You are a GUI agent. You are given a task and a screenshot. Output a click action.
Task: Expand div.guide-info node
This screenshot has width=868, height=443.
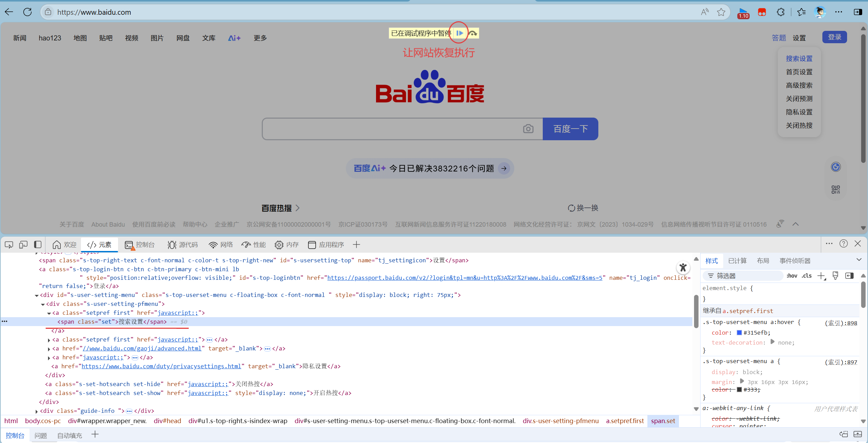point(37,411)
